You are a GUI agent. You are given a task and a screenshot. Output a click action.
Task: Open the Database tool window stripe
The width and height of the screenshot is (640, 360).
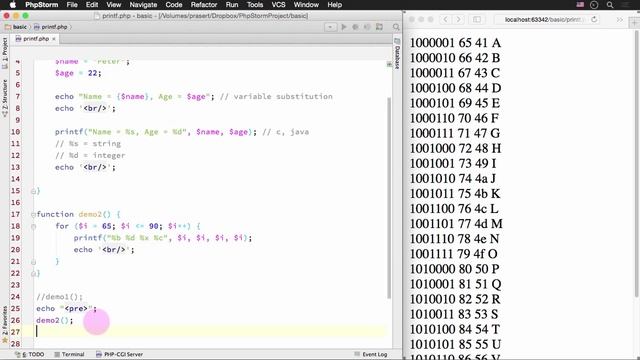click(397, 53)
